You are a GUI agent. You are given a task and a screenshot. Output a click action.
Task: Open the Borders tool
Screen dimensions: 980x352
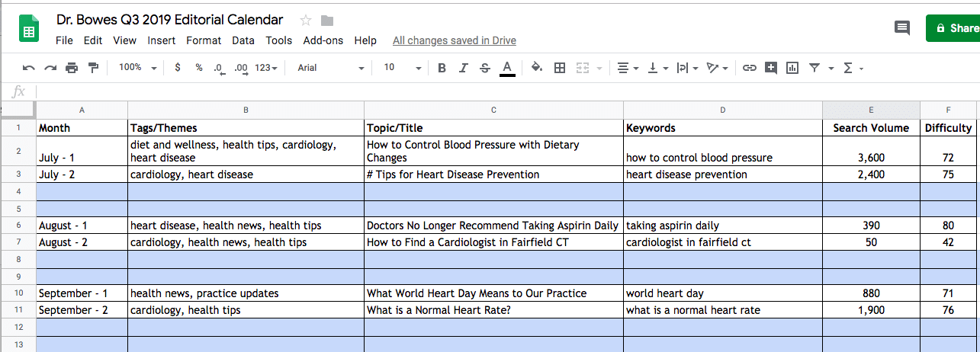[x=559, y=68]
